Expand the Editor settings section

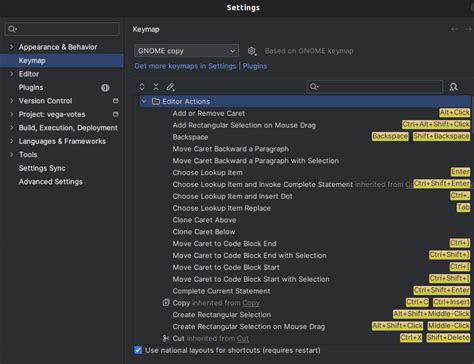pos(12,74)
